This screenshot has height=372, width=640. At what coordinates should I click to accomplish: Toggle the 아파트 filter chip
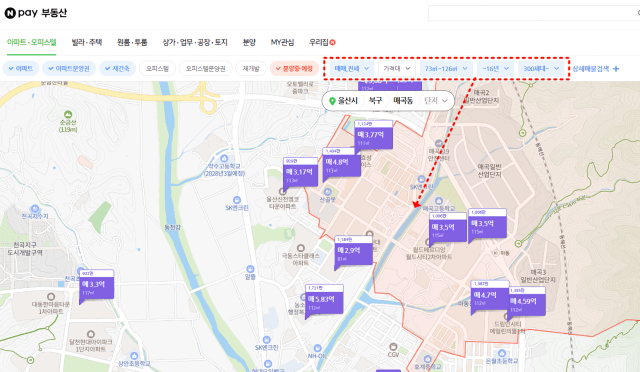click(20, 69)
